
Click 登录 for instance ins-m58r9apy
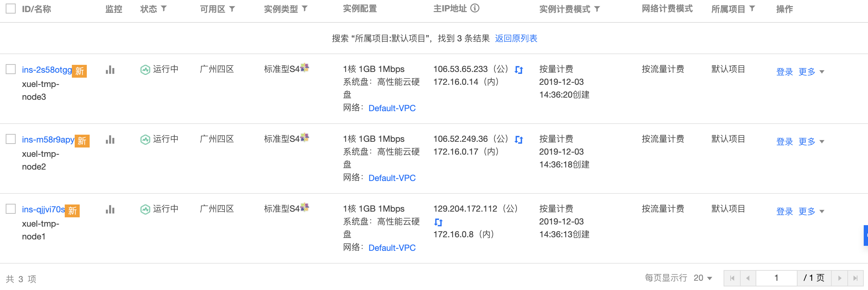pos(784,141)
